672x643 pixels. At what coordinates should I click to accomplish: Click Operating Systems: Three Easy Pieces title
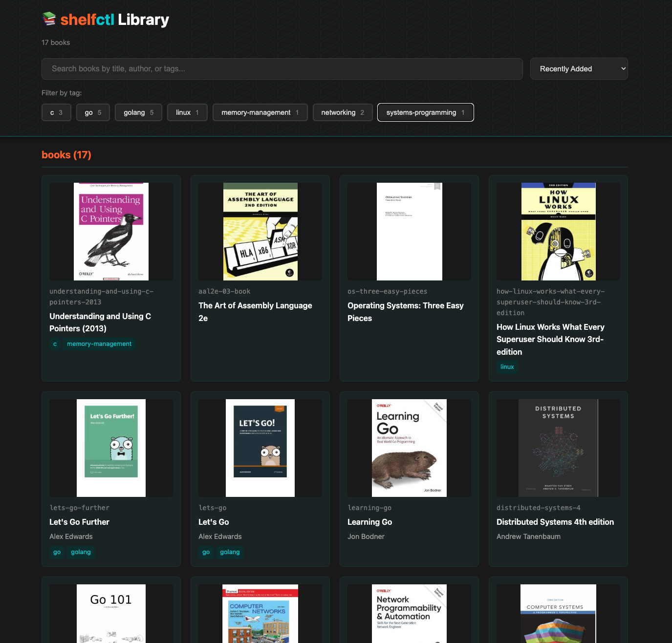pos(406,312)
